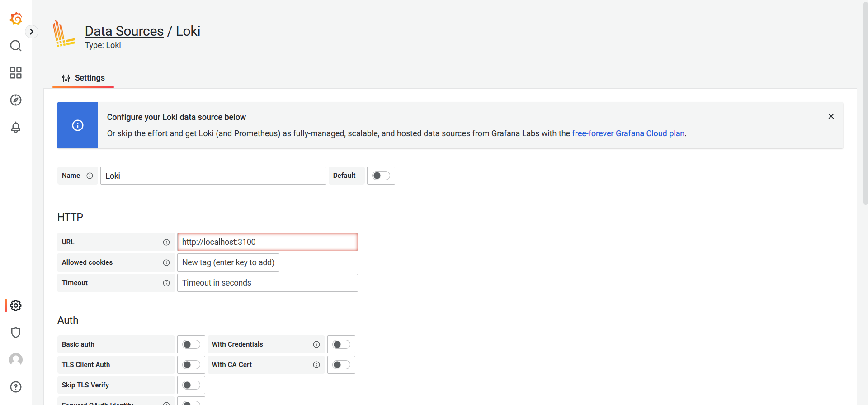Click Allowed cookies info icon
The width and height of the screenshot is (868, 405).
(x=166, y=262)
